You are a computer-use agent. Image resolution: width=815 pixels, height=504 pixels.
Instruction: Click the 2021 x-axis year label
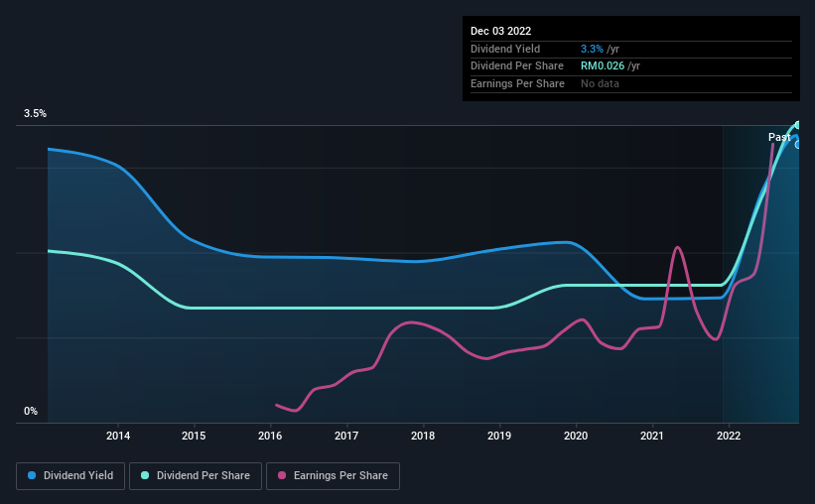(x=652, y=436)
